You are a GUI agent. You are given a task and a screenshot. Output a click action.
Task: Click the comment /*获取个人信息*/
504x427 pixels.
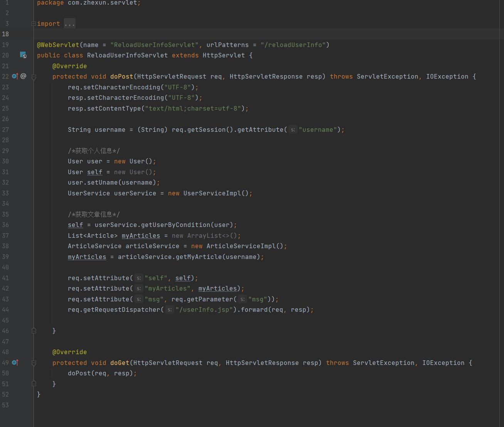[x=94, y=151]
